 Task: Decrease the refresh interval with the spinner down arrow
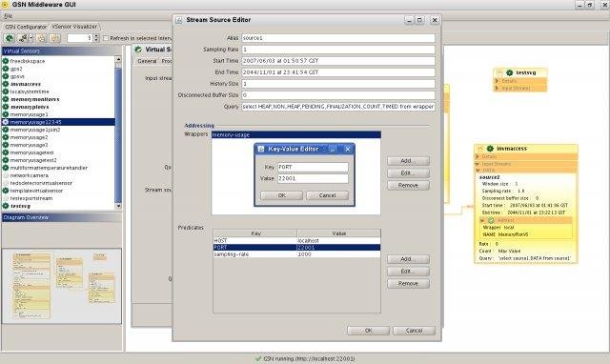pyautogui.click(x=96, y=40)
